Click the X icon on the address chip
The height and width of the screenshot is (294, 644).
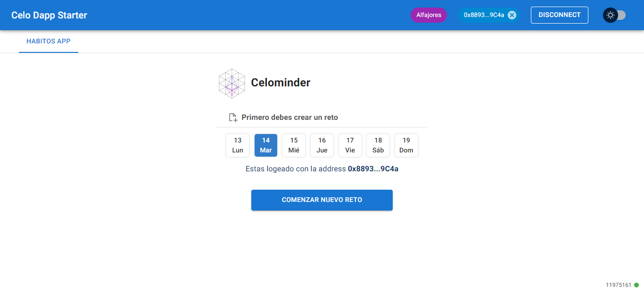512,15
